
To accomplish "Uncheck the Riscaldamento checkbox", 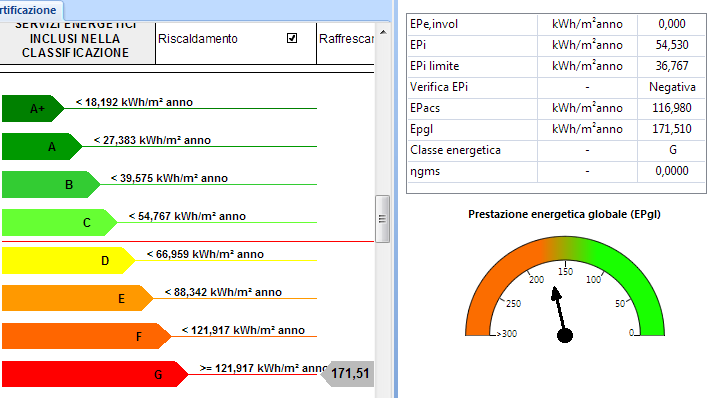I will [x=292, y=38].
